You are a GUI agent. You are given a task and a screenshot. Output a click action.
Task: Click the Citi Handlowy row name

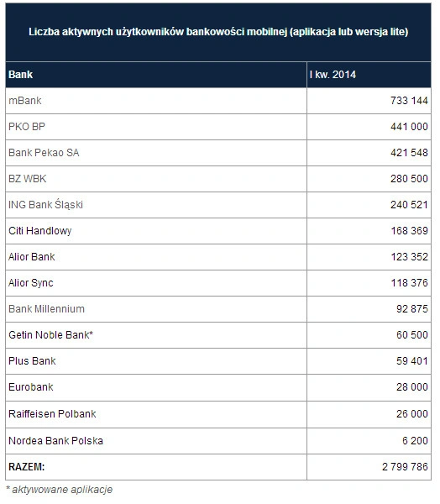click(x=39, y=231)
